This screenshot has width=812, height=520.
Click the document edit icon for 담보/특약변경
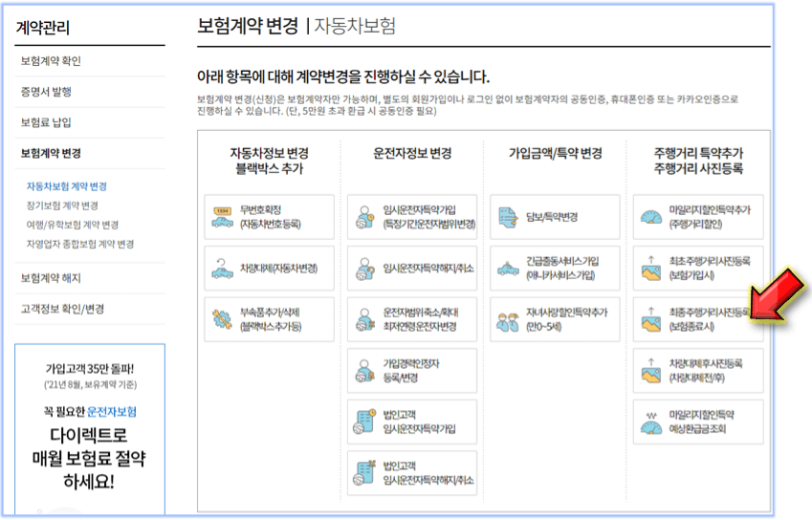(508, 217)
